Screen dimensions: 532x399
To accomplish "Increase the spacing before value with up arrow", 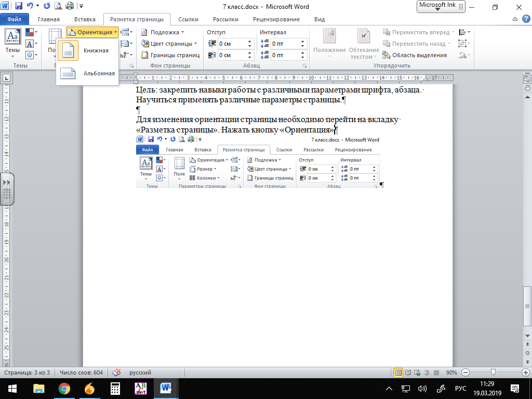I will [303, 42].
